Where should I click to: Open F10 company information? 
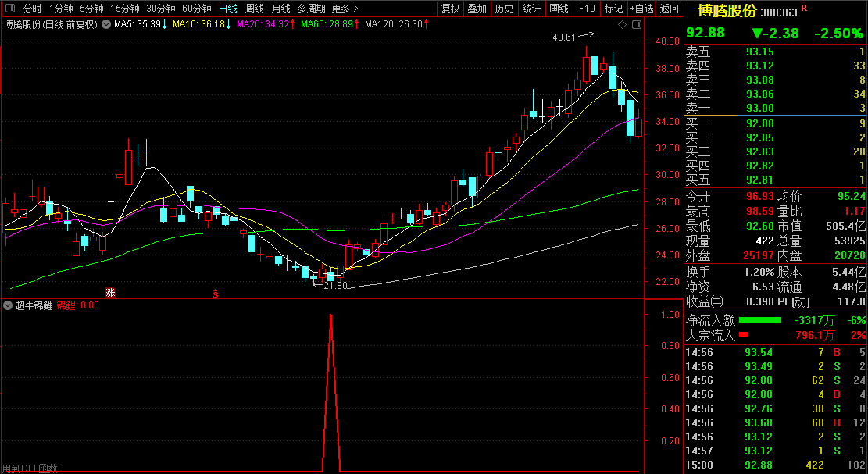pos(586,9)
